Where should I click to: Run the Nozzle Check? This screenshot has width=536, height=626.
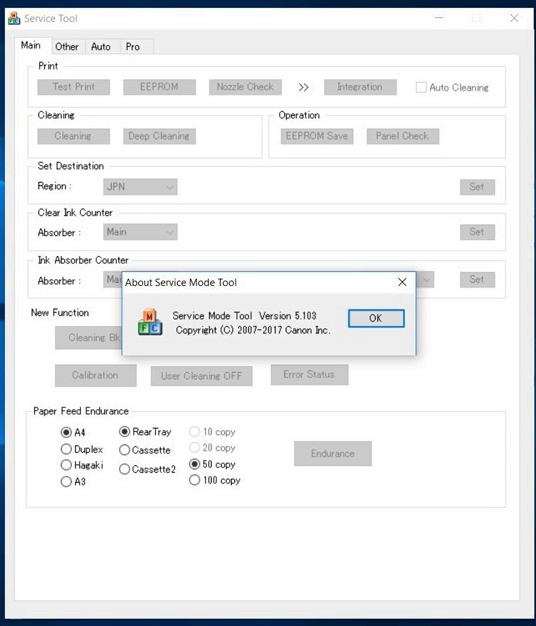click(245, 87)
